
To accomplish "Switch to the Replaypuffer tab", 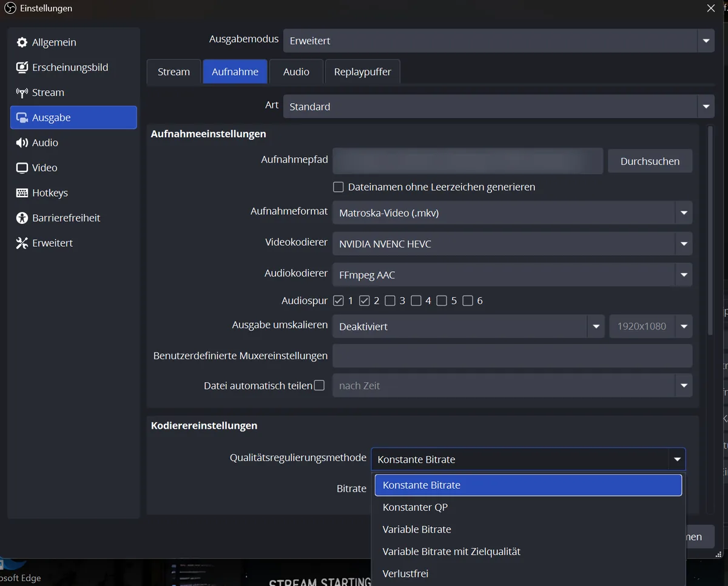I will pos(362,72).
